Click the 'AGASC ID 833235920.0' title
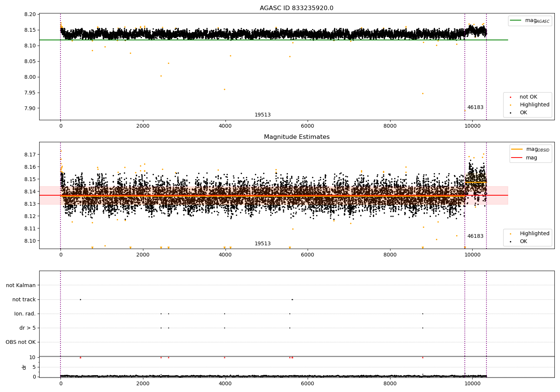 [296, 8]
